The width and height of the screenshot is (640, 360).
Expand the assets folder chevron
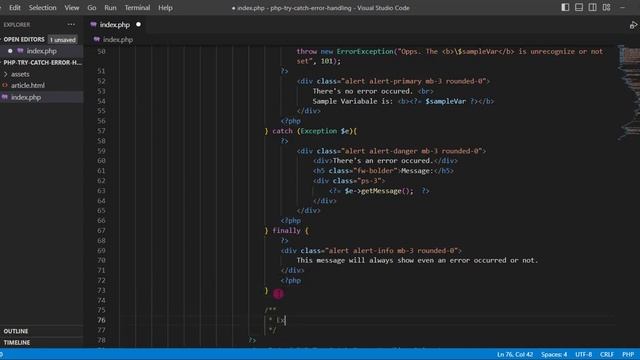pos(5,74)
